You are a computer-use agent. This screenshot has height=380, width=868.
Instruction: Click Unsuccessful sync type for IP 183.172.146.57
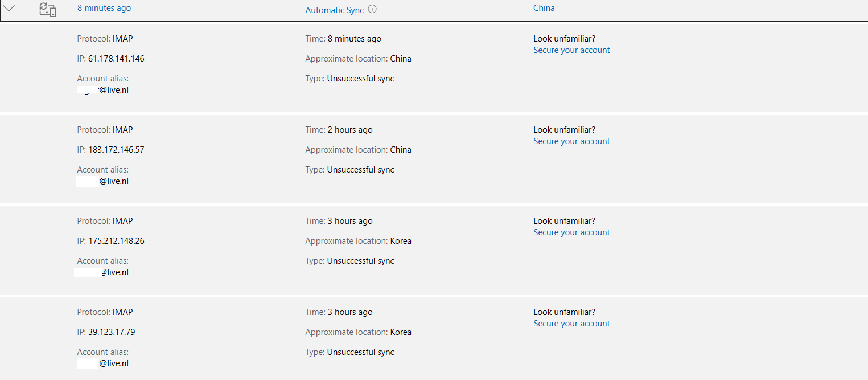point(360,170)
